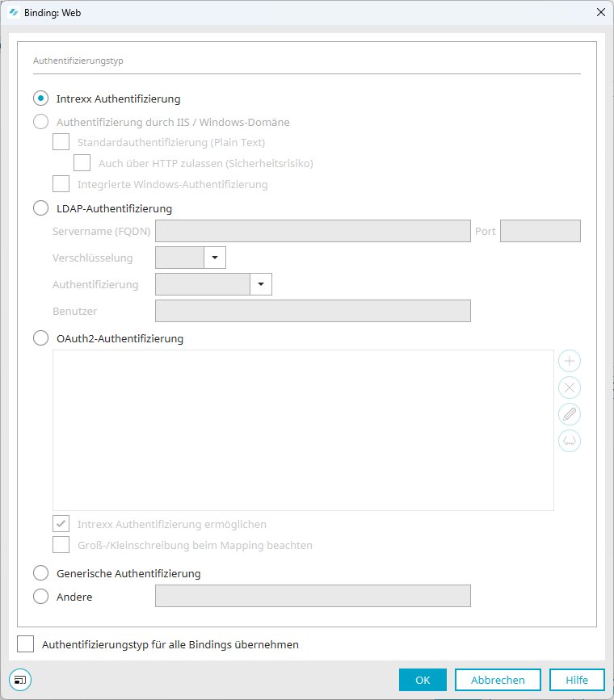Click the Servername (FQDN) input field
614x700 pixels.
click(313, 231)
